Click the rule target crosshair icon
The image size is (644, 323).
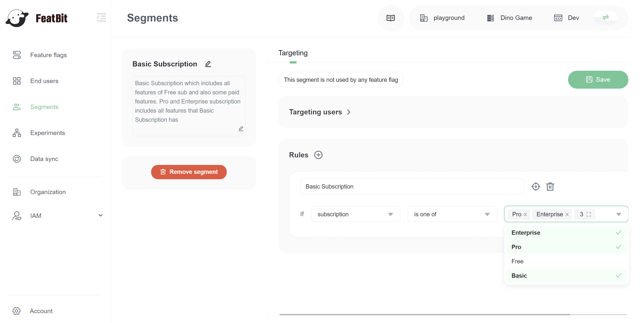[x=535, y=187]
